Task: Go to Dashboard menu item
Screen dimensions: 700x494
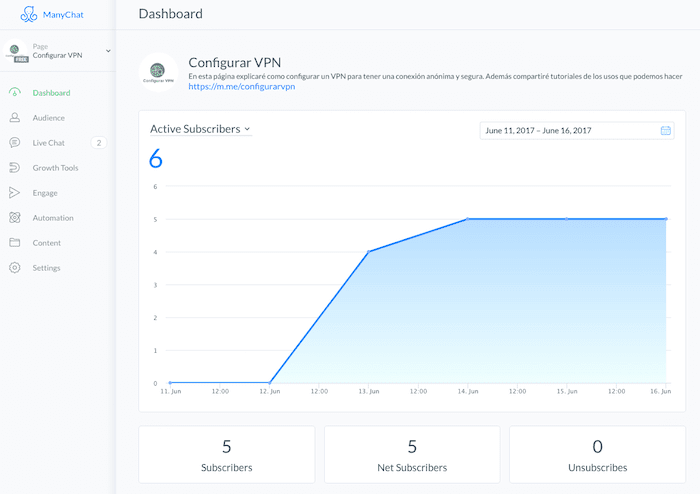Action: pos(51,93)
